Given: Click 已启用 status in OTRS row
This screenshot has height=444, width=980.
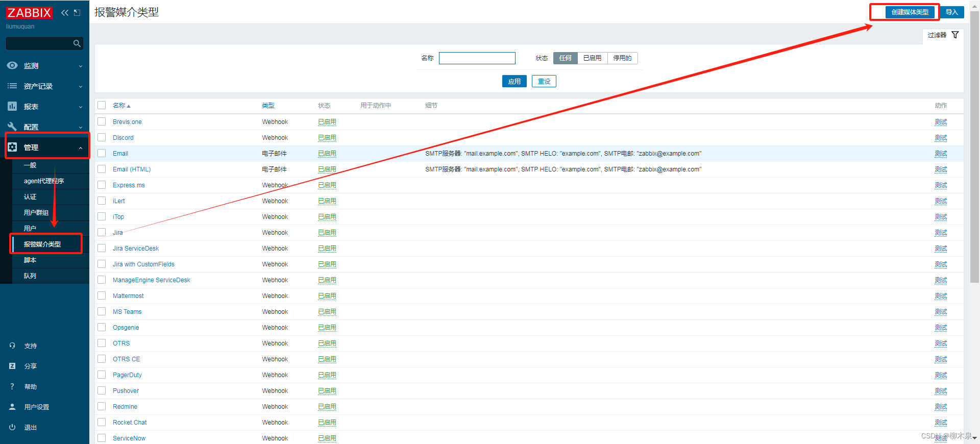Looking at the screenshot, I should click(x=327, y=343).
